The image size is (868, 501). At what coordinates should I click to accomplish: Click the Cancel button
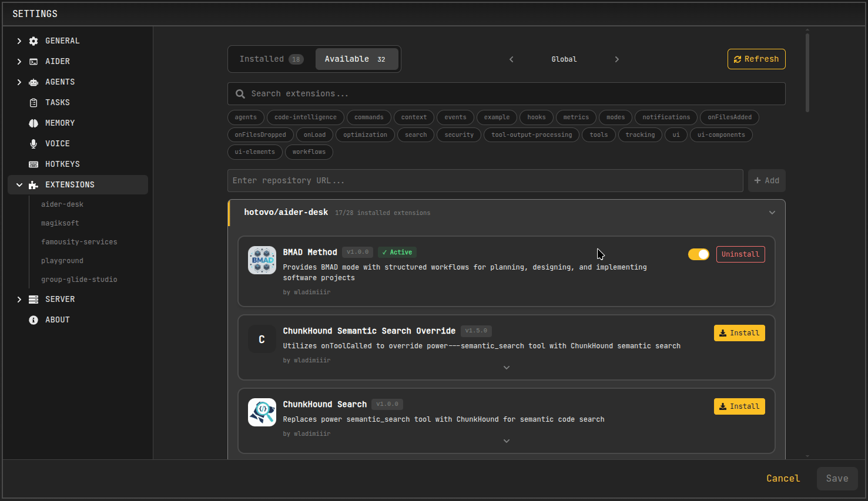(783, 479)
